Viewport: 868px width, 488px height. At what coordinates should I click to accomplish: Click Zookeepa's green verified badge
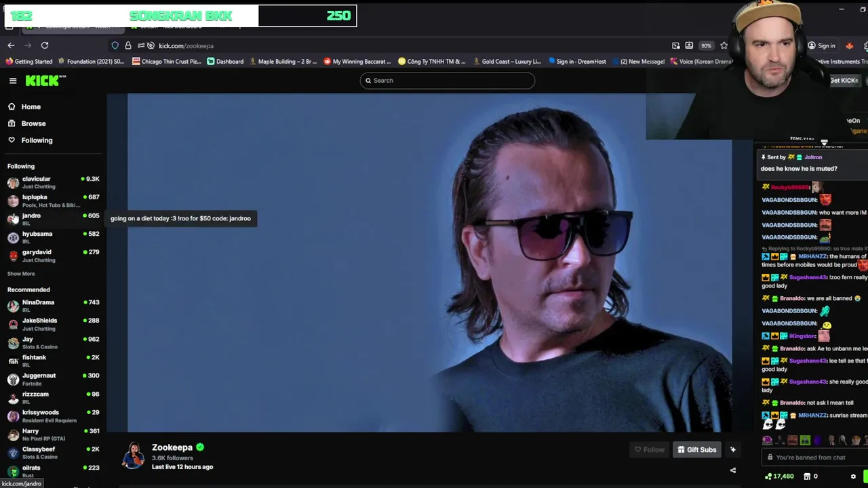coord(200,447)
